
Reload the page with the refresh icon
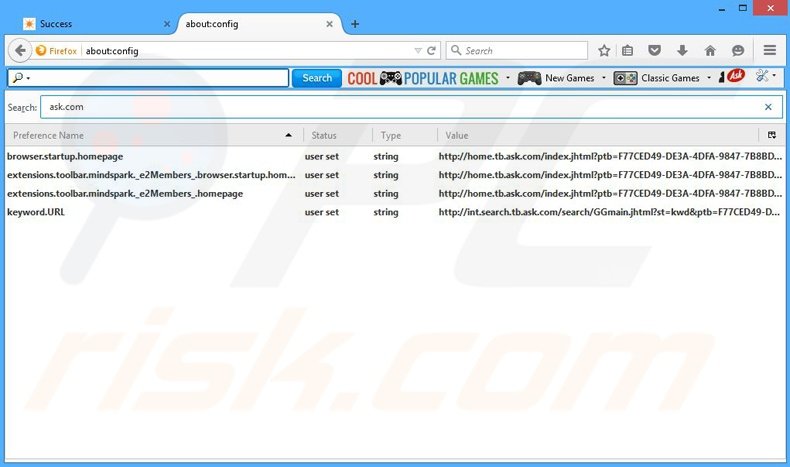click(431, 50)
